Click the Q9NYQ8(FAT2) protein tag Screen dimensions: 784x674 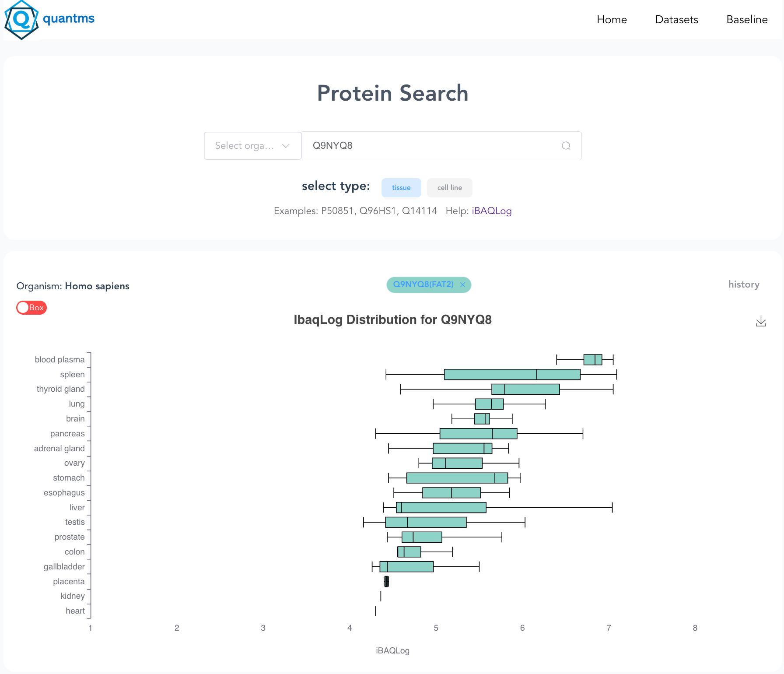[423, 284]
